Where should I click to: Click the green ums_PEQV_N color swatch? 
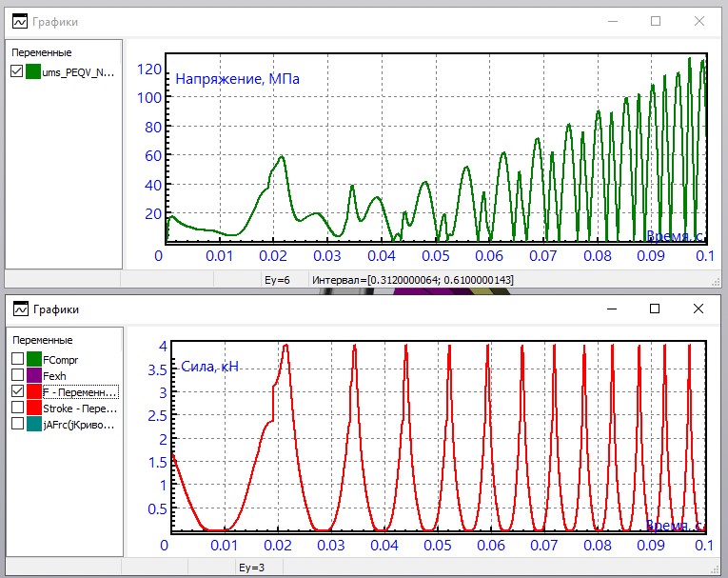(33, 71)
